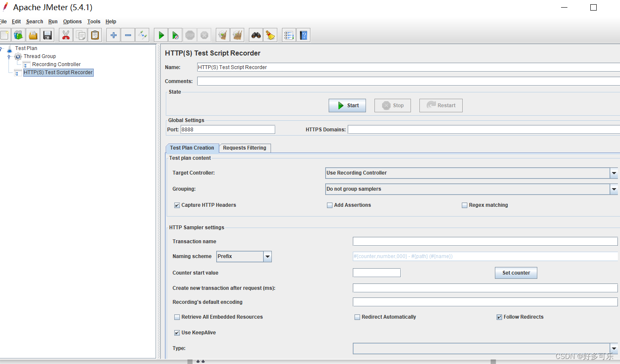620x364 pixels.
Task: Start the test with the green play icon
Action: coord(161,35)
